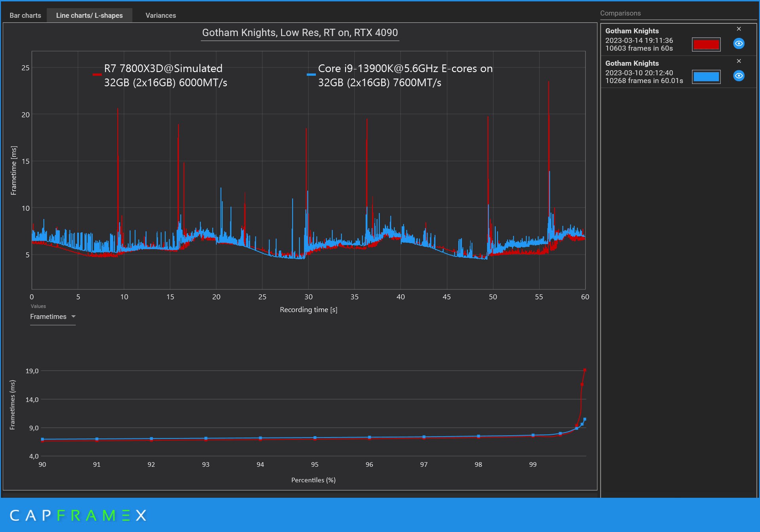Click the Frametime [ms] vertical axis label
Image resolution: width=760 pixels, height=532 pixels.
(14, 170)
